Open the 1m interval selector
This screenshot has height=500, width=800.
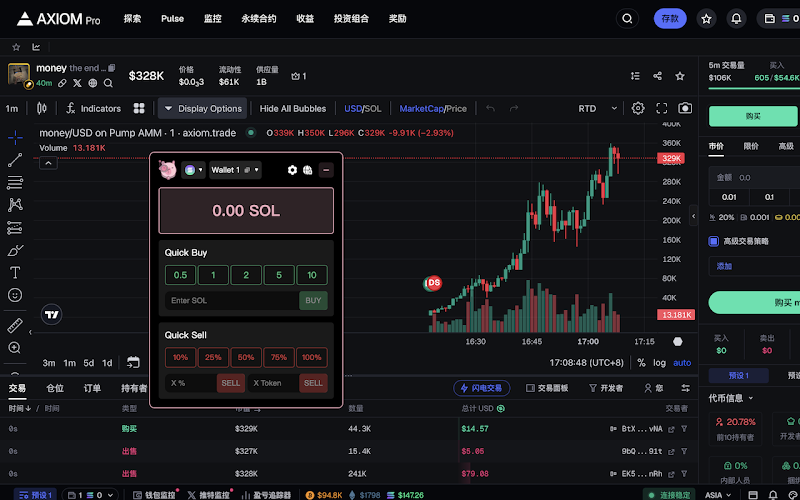click(x=12, y=108)
